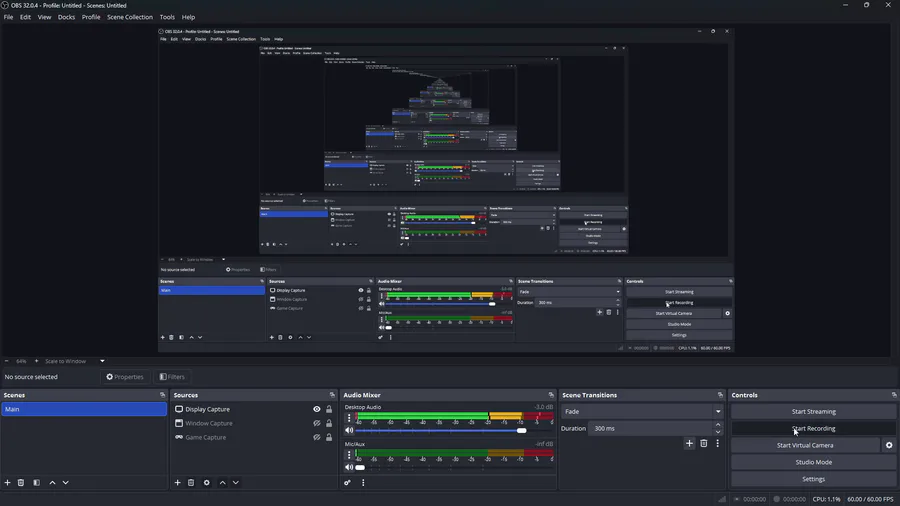Click the CPU: 1.1% status text
The height and width of the screenshot is (506, 900).
(827, 499)
